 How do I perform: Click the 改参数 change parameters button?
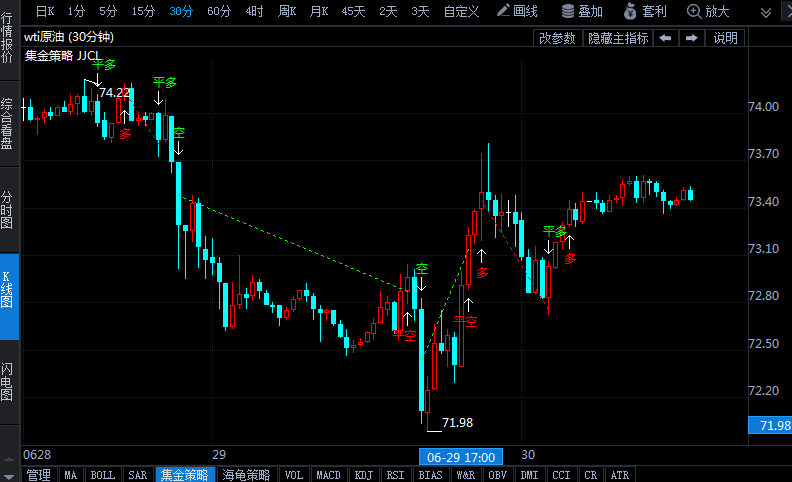(557, 38)
